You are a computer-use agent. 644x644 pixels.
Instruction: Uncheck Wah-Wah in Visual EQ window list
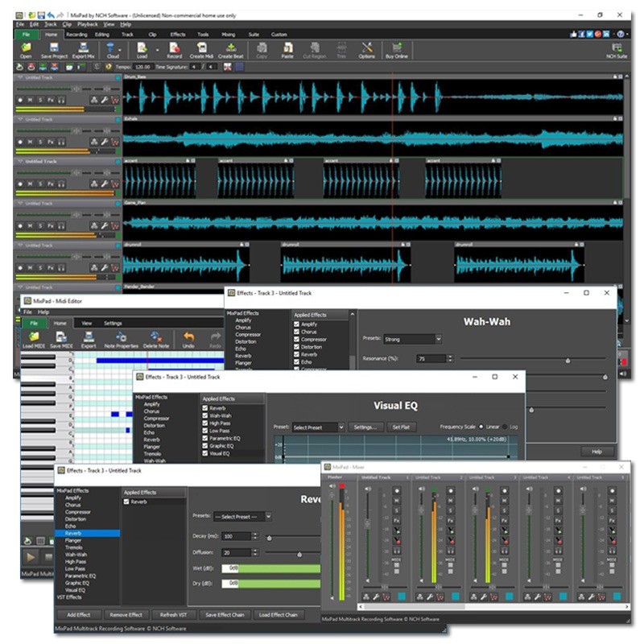pos(204,415)
